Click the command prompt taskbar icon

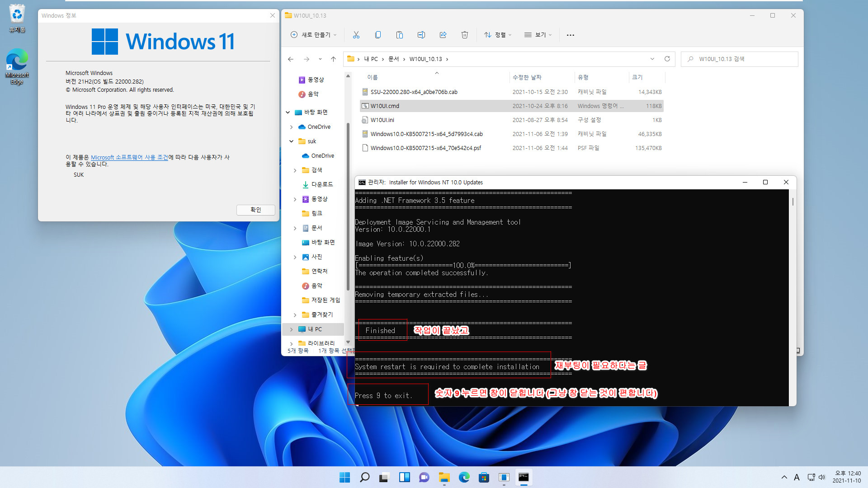pos(524,477)
